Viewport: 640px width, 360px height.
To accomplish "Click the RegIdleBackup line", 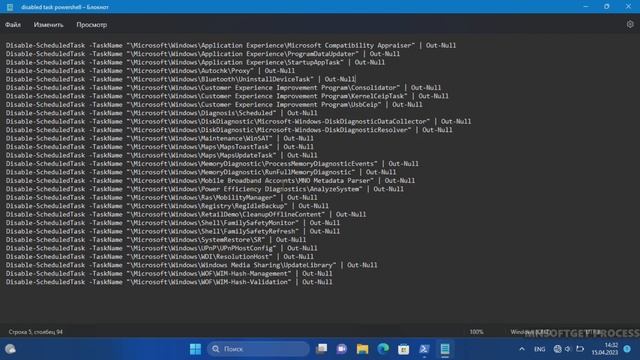I will point(167,206).
